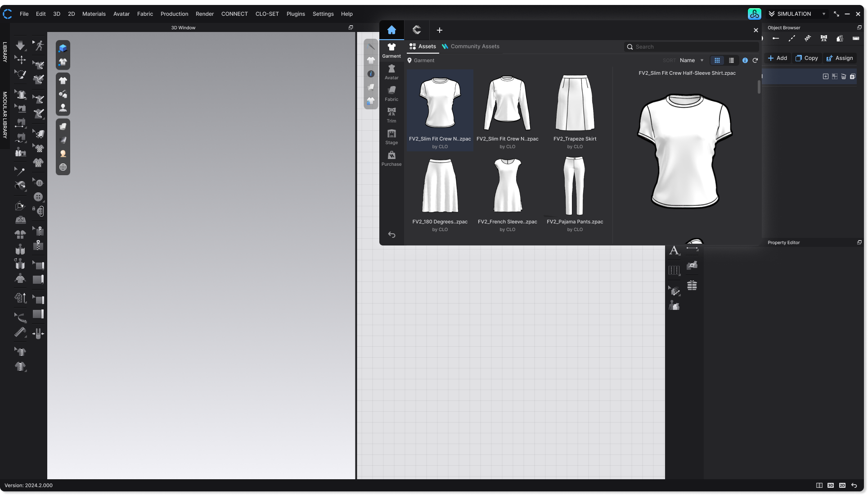Click the Copy button in Object Browser
This screenshot has width=868, height=495.
807,58
